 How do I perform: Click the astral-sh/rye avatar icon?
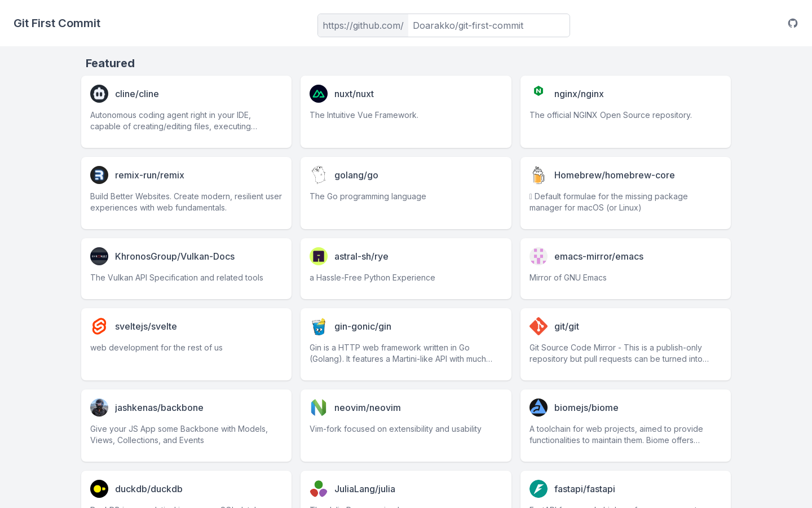click(x=319, y=256)
